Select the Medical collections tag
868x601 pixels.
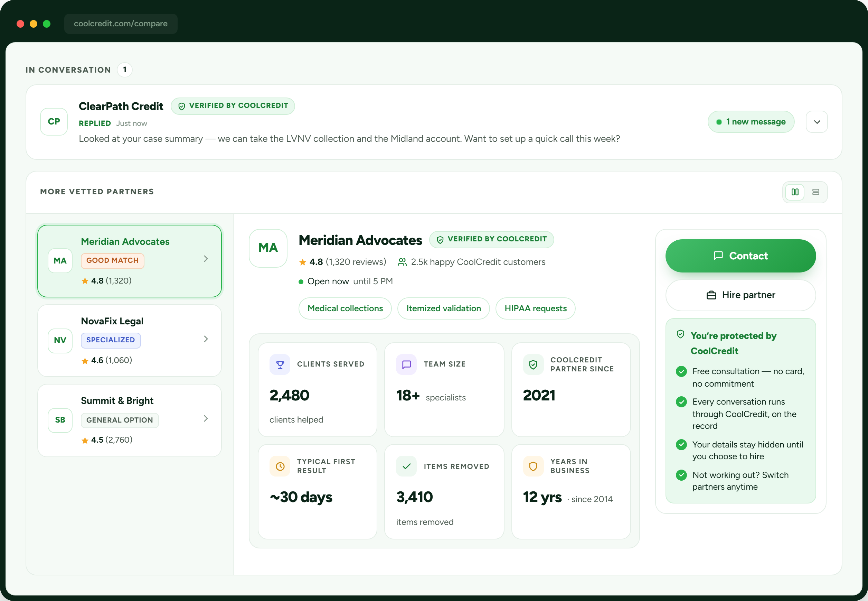point(345,308)
